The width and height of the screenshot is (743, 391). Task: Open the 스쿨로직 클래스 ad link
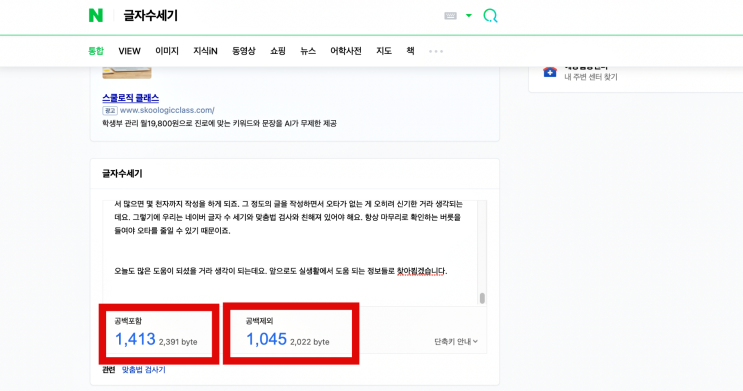click(x=130, y=98)
